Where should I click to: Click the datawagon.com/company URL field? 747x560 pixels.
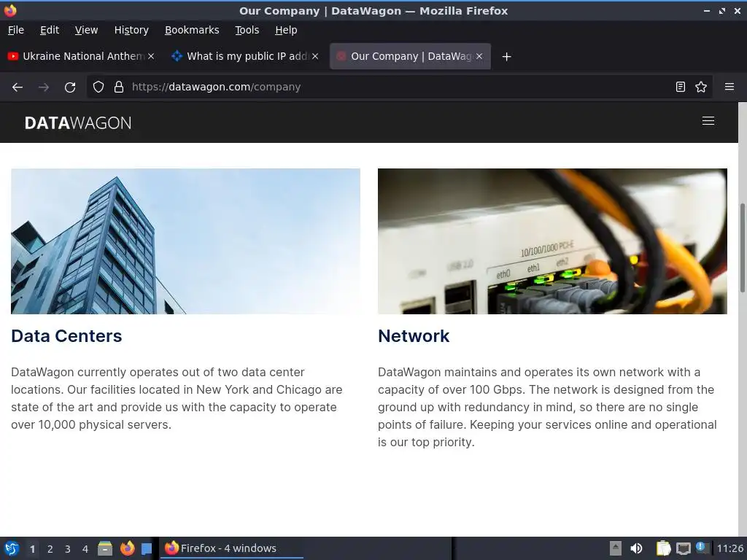coord(399,87)
